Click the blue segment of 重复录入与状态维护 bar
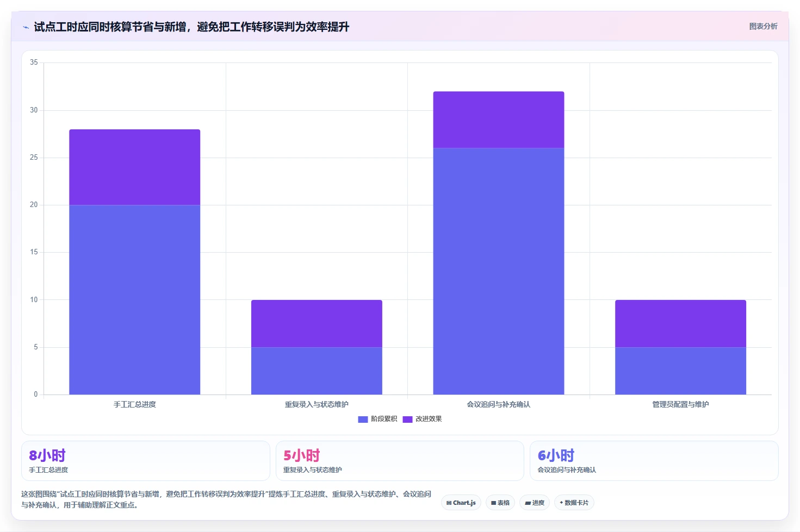Screen dimensions: 800x532 (317, 371)
